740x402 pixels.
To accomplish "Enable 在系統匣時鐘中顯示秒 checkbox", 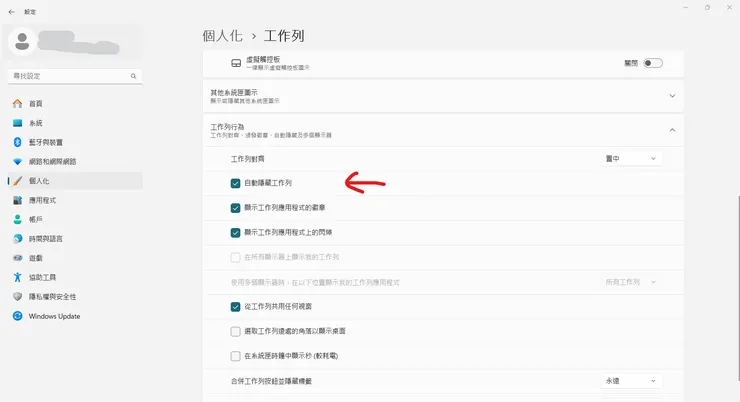I will 235,356.
